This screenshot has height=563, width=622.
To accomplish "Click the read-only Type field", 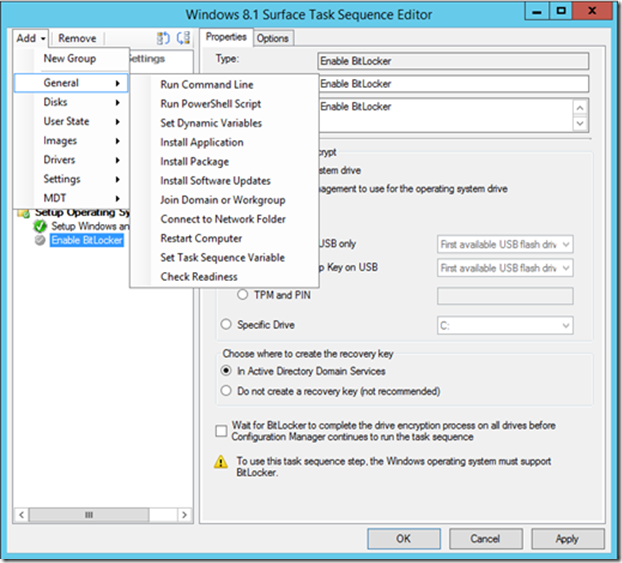I will point(453,61).
